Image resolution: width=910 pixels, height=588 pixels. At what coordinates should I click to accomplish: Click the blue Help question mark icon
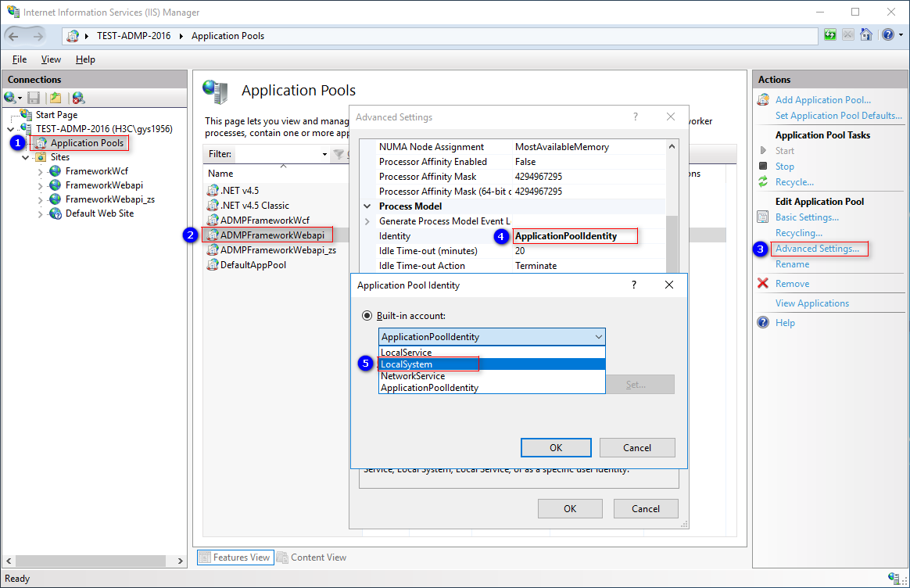(x=887, y=35)
